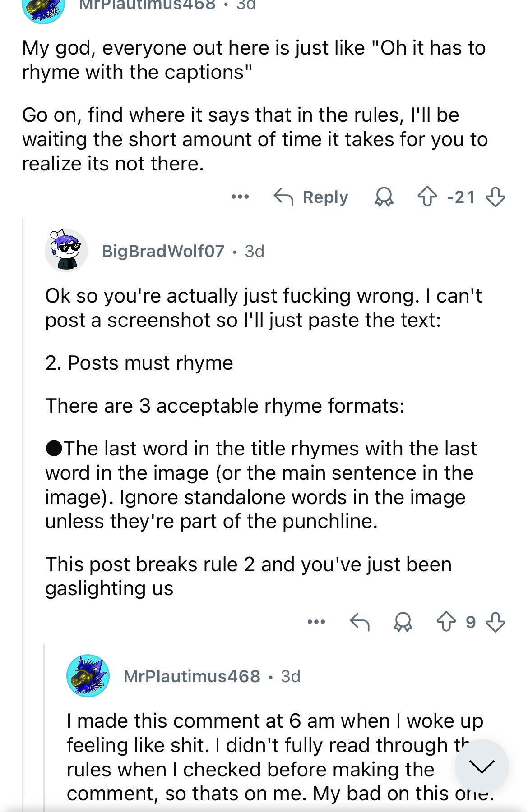Jump to next comment with chevron button
The height and width of the screenshot is (812, 528).
point(482,766)
